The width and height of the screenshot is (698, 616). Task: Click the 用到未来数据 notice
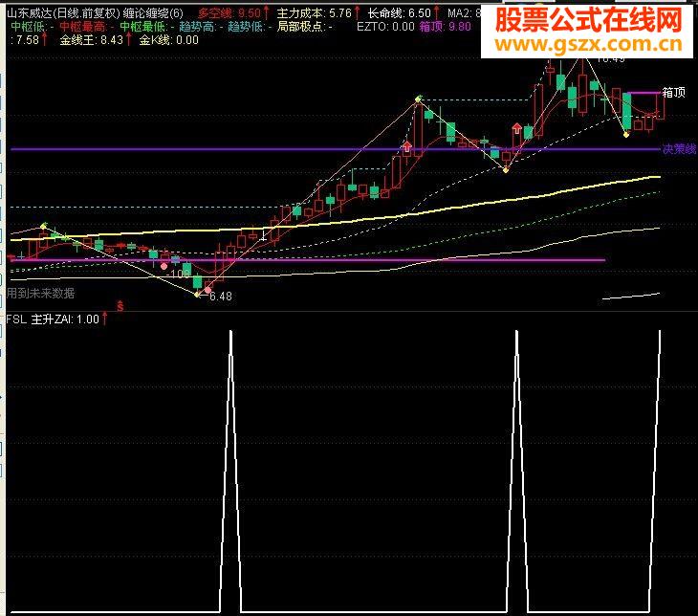tap(40, 293)
